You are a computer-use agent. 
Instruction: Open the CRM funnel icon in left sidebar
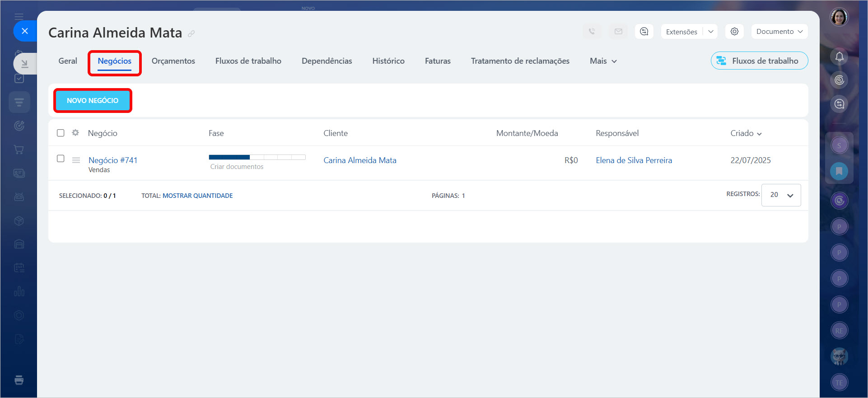tap(19, 102)
